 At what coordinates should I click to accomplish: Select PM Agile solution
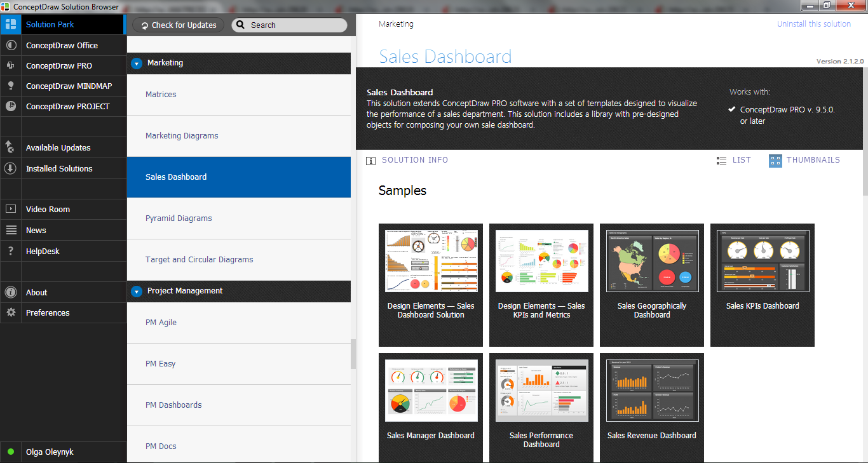239,323
